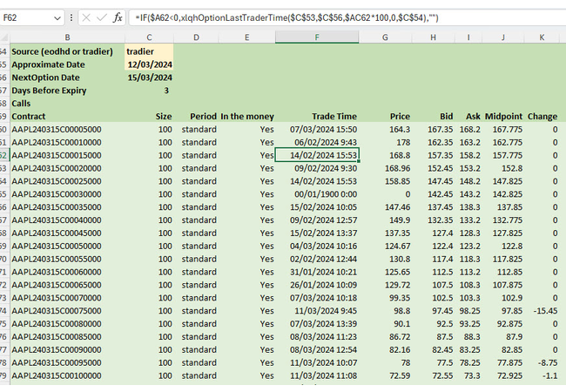This screenshot has height=392, width=566.
Task: Open the Name Box dropdown arrow
Action: [57, 17]
